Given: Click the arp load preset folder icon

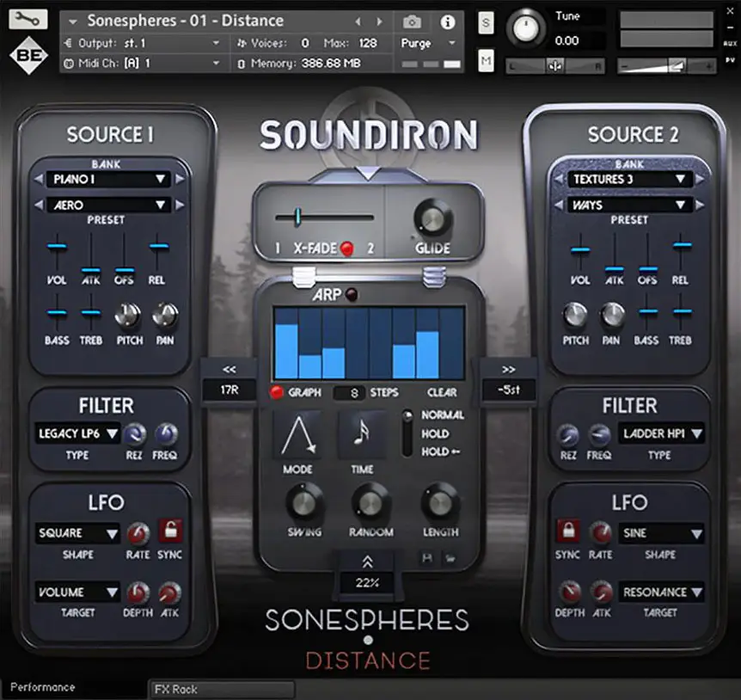Looking at the screenshot, I should click(450, 558).
